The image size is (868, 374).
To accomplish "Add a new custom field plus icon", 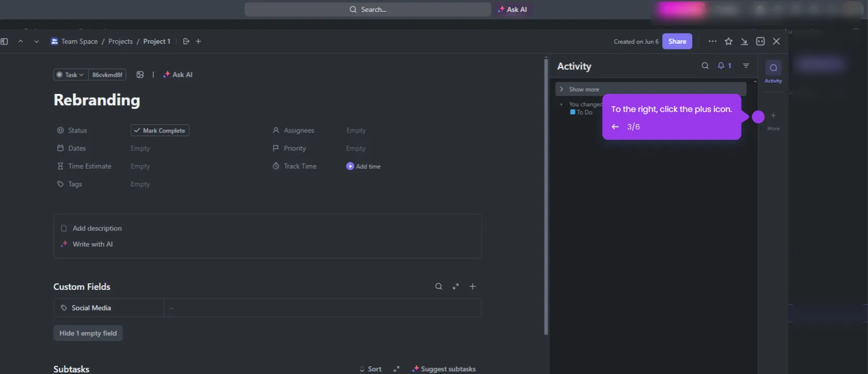I will coord(472,287).
